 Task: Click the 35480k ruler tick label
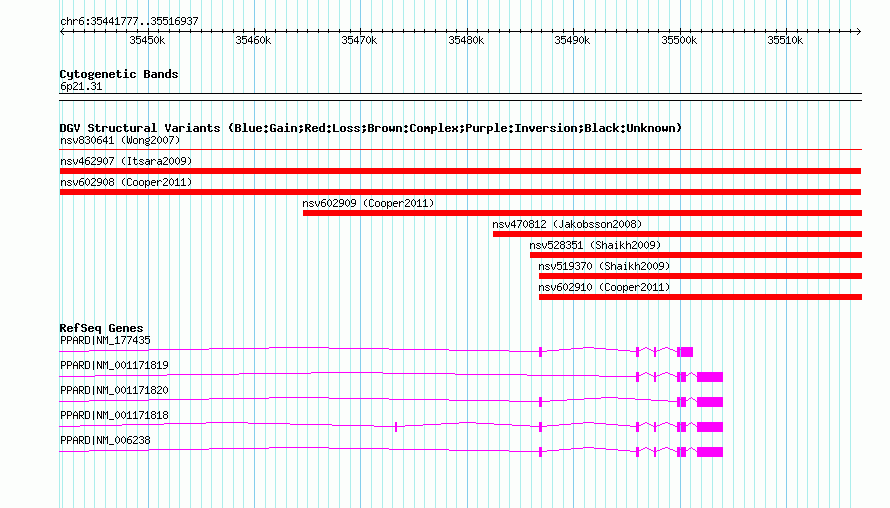pos(466,40)
